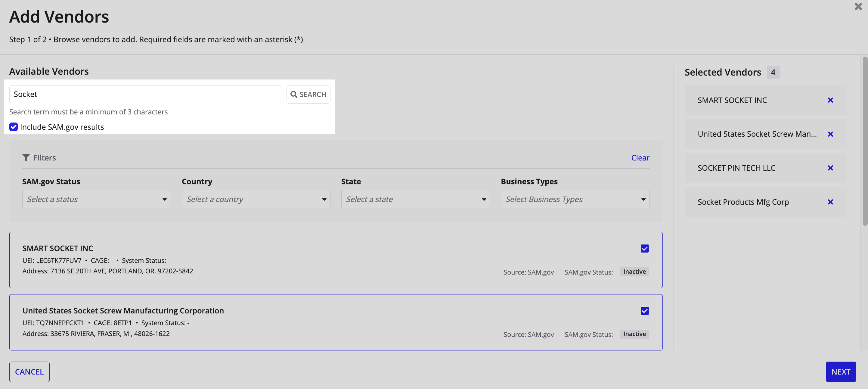Click the dialog vertical scrollbar

pyautogui.click(x=865, y=142)
